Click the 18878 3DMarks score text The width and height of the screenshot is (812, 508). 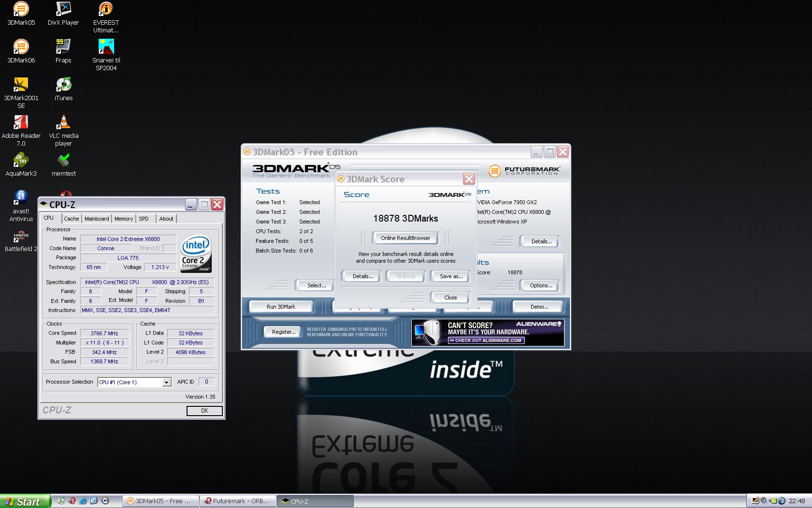tap(406, 218)
